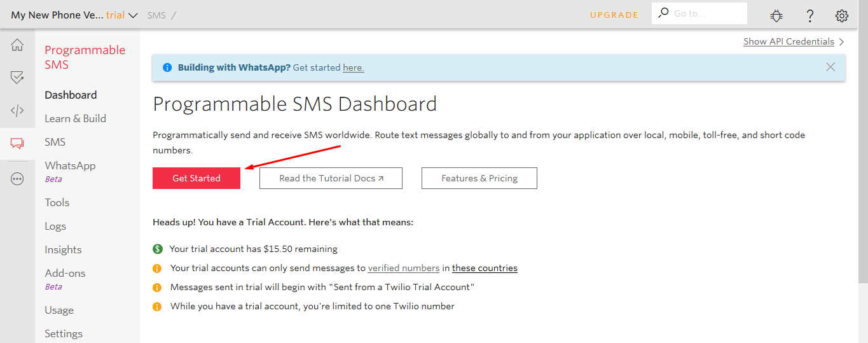Open Add-ons Beta in sidebar
Image resolution: width=868 pixels, height=343 pixels.
coord(65,279)
